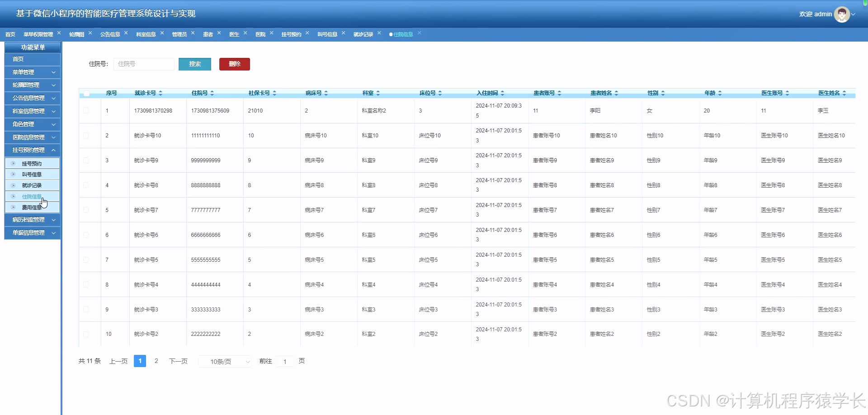Open 费用信息 in sidebar submenu
Image resolution: width=868 pixels, height=415 pixels.
pos(33,207)
